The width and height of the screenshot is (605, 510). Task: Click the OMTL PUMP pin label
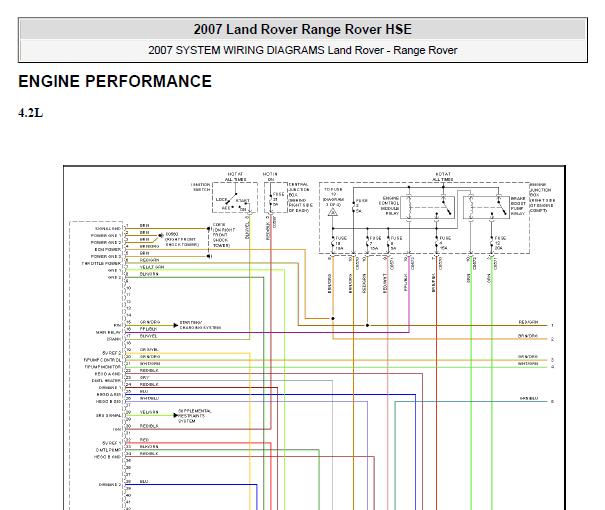(x=108, y=450)
